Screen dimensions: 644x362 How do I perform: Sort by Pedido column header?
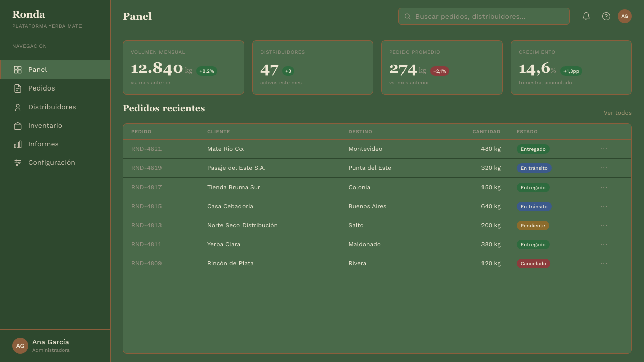point(141,132)
